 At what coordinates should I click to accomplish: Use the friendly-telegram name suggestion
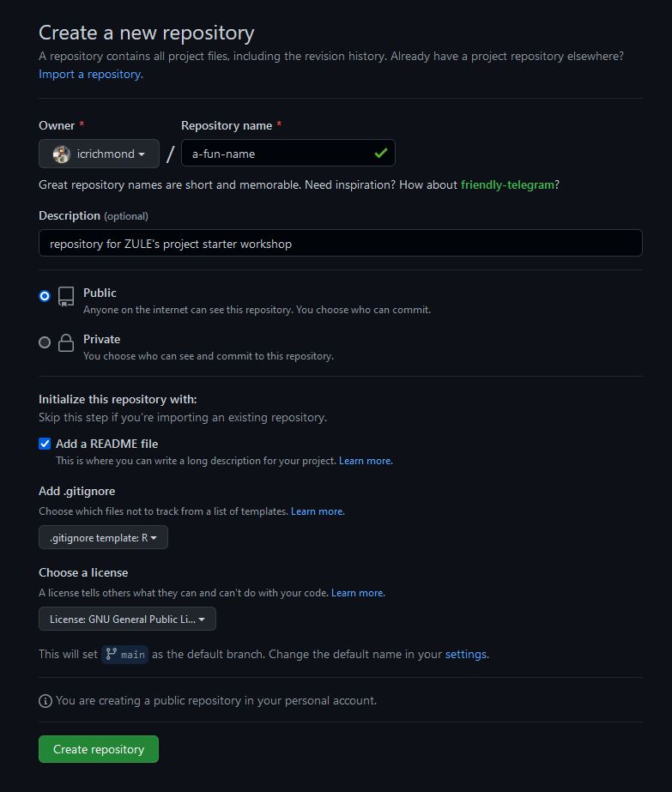click(x=507, y=184)
